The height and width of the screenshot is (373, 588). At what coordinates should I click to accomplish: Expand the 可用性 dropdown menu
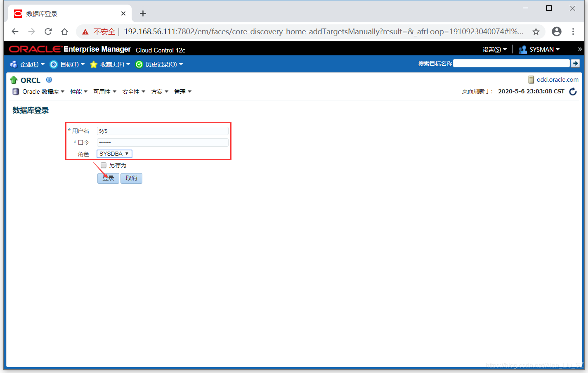pyautogui.click(x=105, y=92)
